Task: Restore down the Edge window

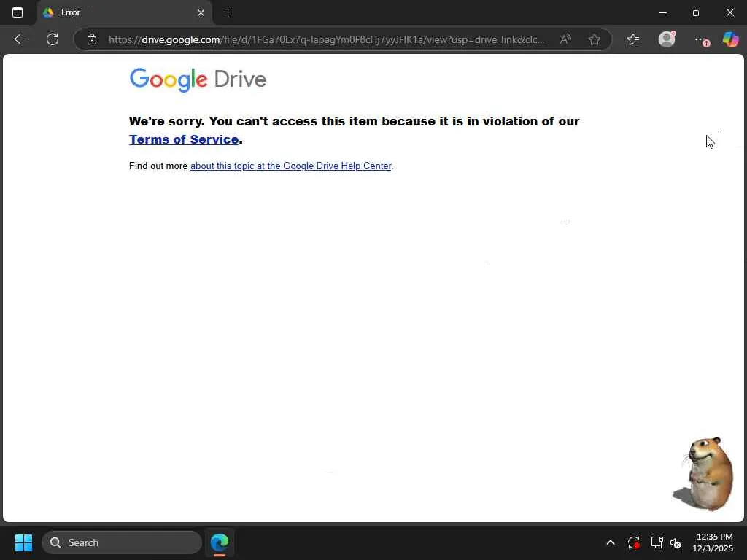Action: pyautogui.click(x=697, y=13)
